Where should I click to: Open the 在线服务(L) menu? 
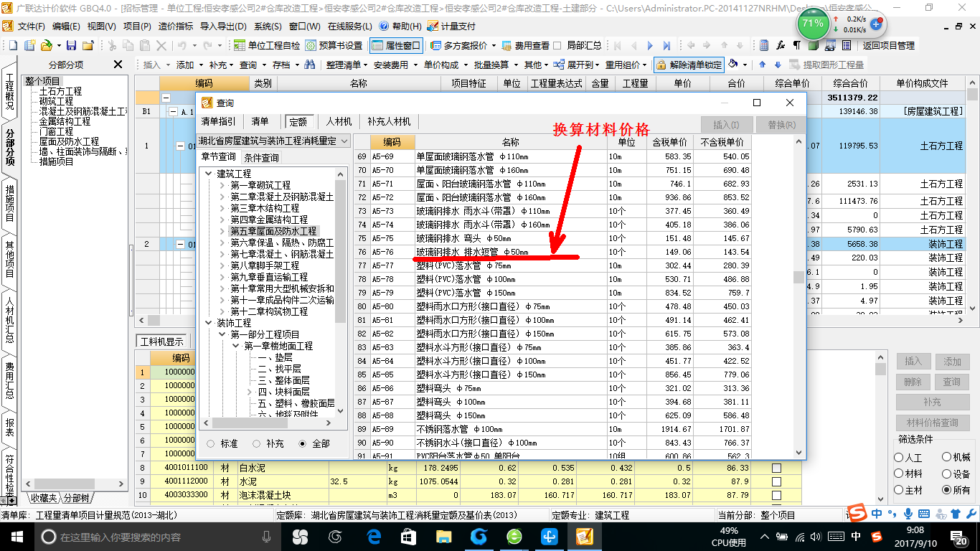point(349,26)
